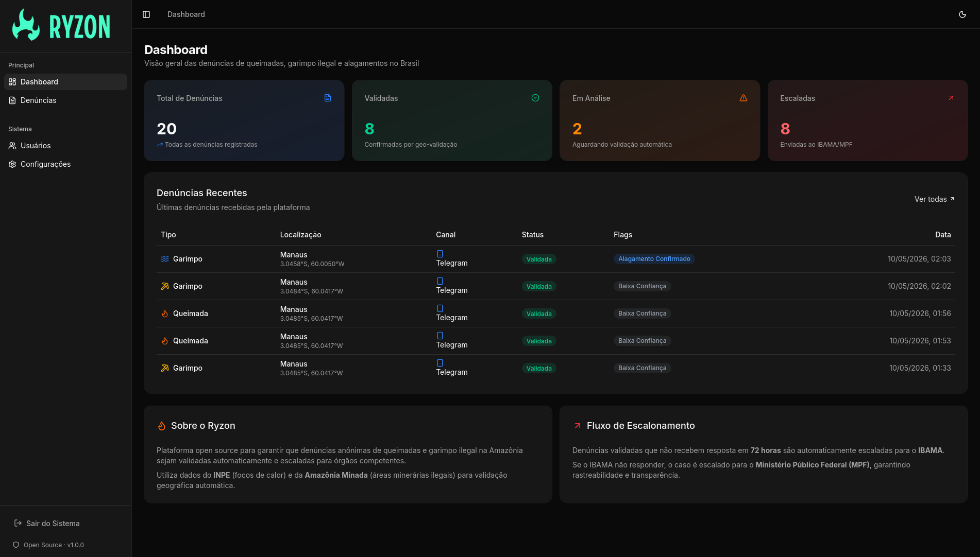Click coordinates 3.0458°S, 60.0050°W
This screenshot has height=557, width=980.
[312, 264]
